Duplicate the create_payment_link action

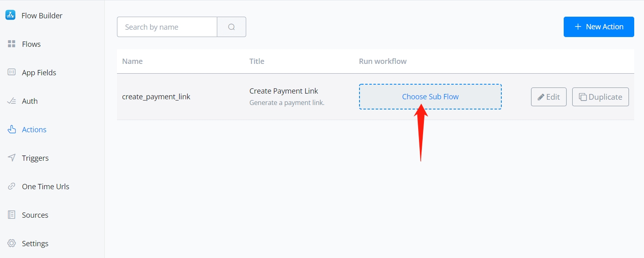click(600, 97)
